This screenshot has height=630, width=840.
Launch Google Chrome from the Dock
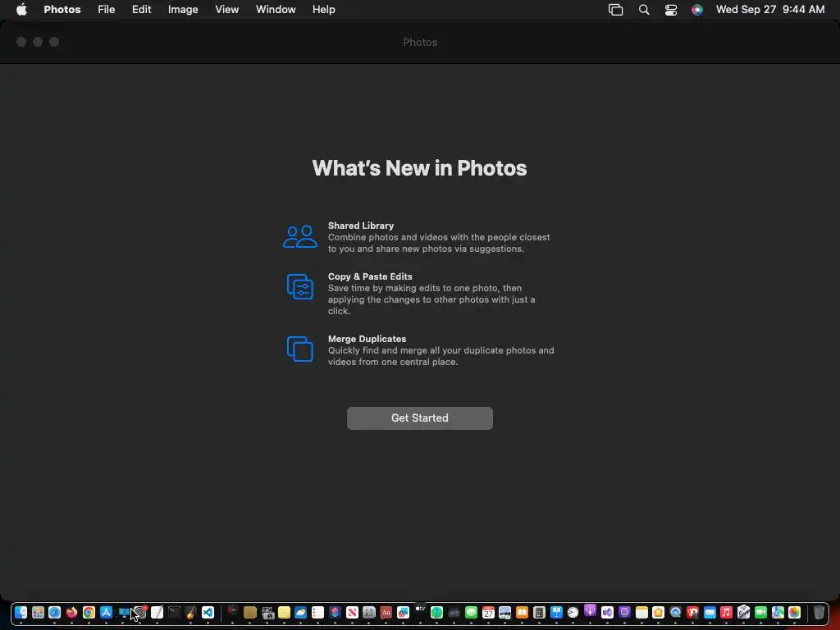[x=89, y=612]
